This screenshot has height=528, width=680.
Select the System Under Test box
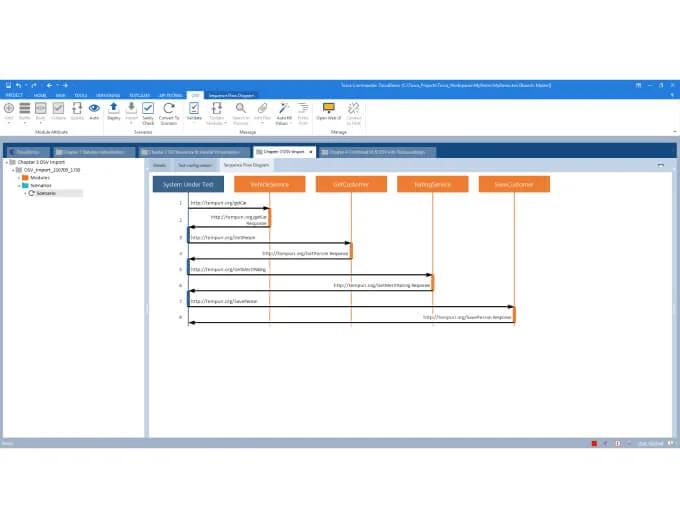click(188, 184)
